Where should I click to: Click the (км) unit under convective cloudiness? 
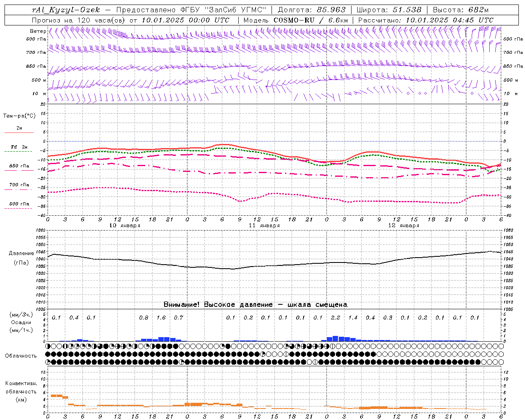(21, 399)
